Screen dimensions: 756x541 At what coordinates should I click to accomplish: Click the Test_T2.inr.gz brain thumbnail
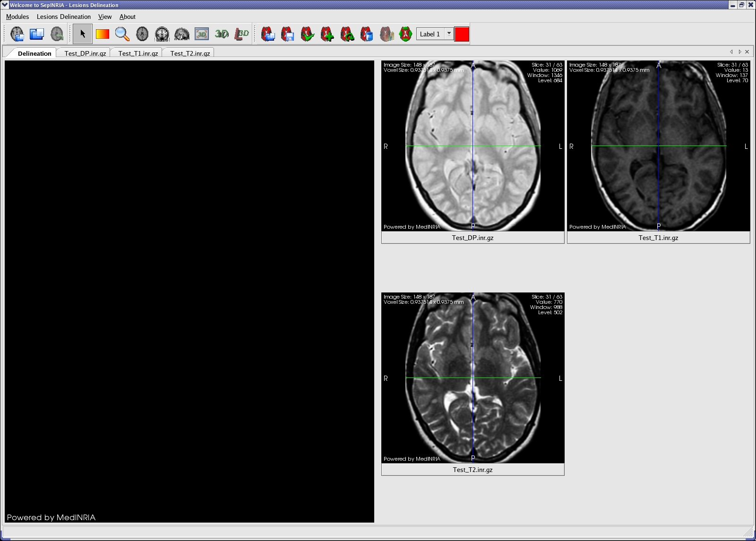[x=473, y=378]
